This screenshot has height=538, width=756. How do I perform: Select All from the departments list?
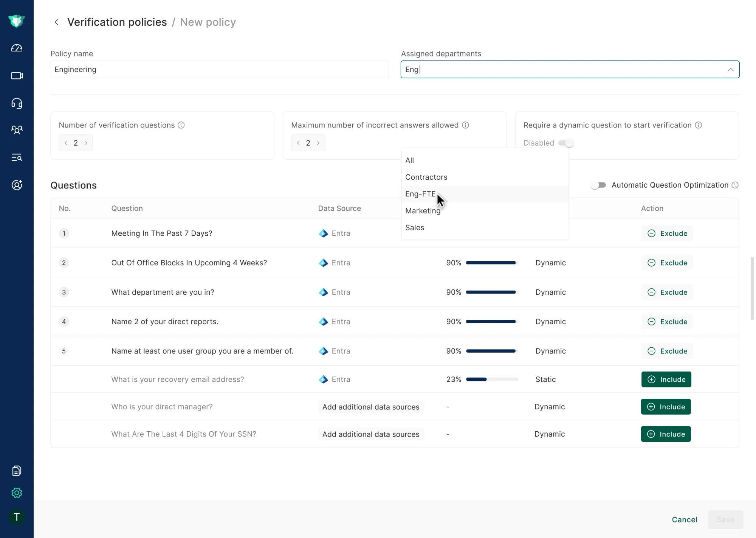click(x=485, y=160)
